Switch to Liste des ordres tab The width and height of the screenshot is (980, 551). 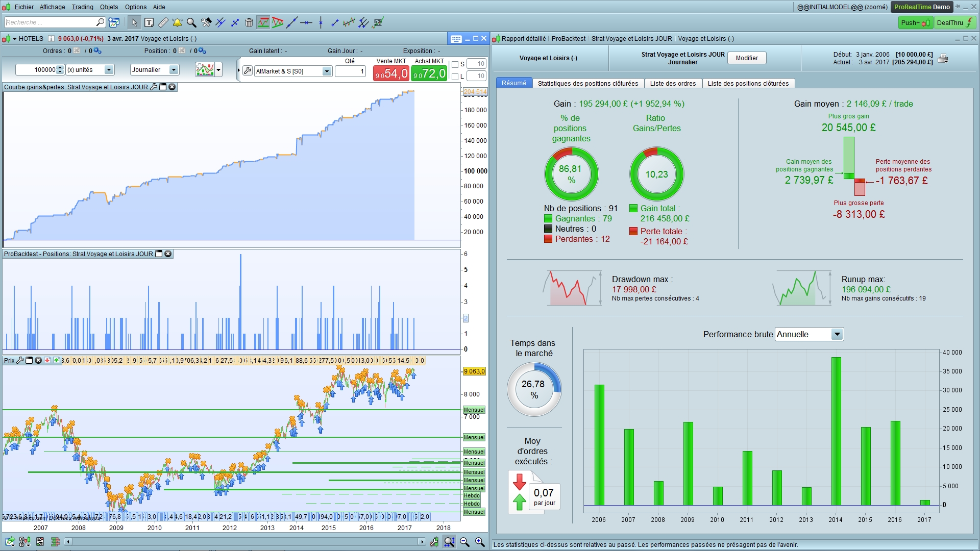673,84
